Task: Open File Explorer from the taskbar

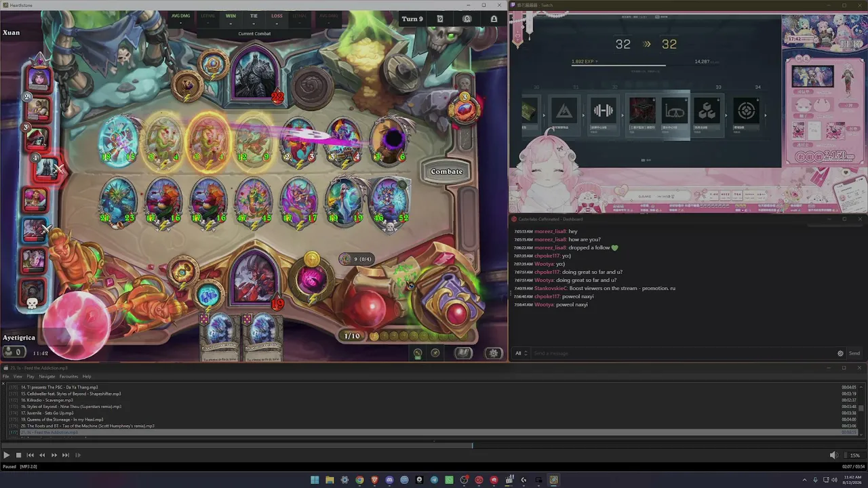Action: tap(330, 480)
